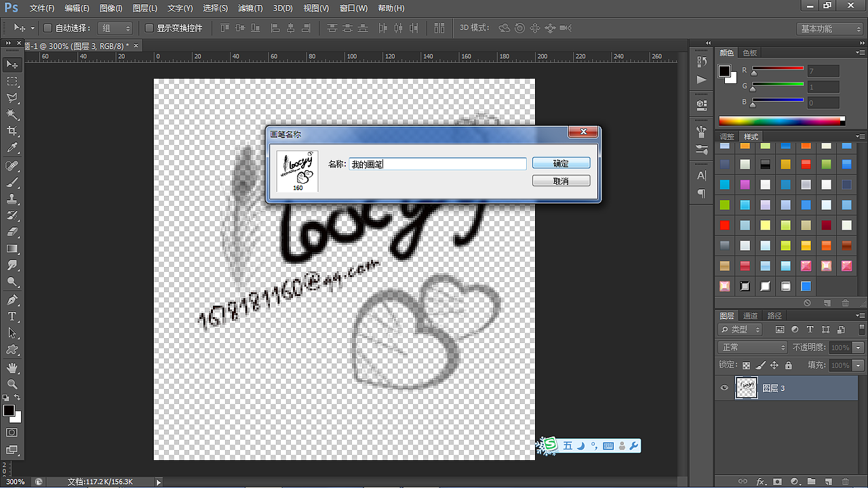This screenshot has width=868, height=488.
Task: Open the Layers panel menu
Action: [x=860, y=316]
